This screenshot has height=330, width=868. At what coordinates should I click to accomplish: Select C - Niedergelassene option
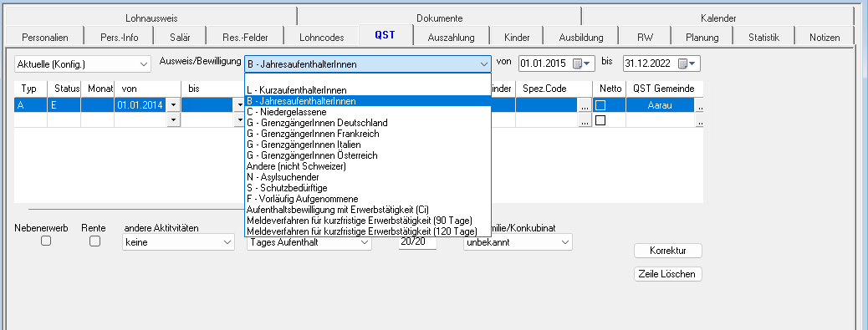click(368, 112)
